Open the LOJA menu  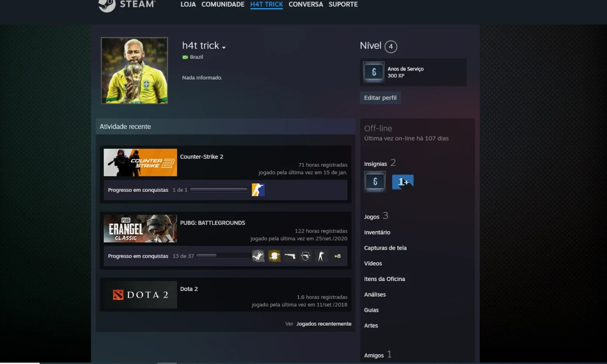point(188,4)
